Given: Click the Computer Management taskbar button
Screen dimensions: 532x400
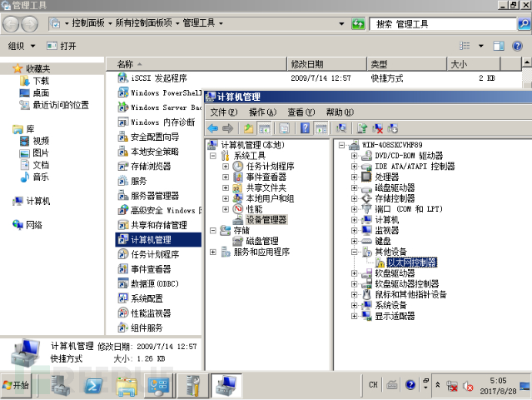Looking at the screenshot, I should (226, 386).
